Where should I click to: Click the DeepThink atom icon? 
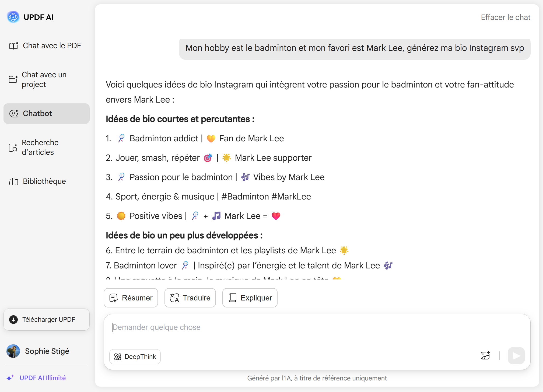[118, 357]
